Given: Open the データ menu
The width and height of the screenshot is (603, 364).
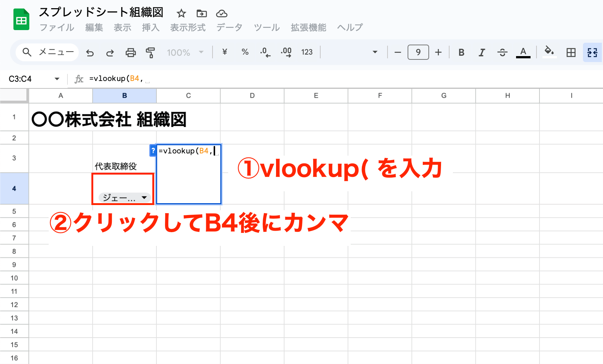Looking at the screenshot, I should pos(228,27).
